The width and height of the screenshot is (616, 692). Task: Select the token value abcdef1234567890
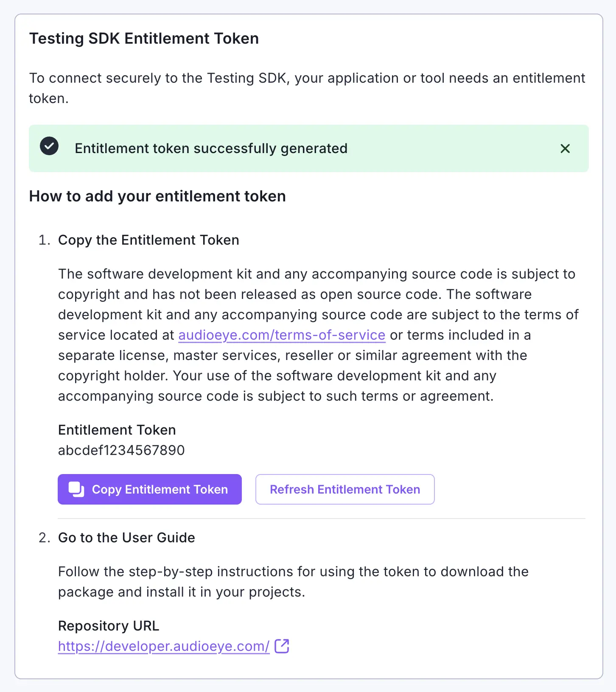point(121,450)
